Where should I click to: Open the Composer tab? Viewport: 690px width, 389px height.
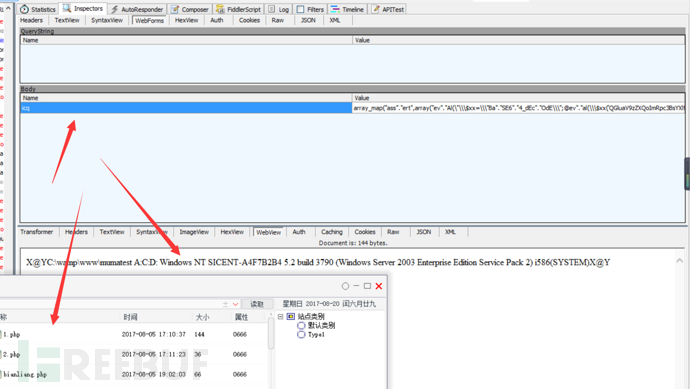(190, 9)
